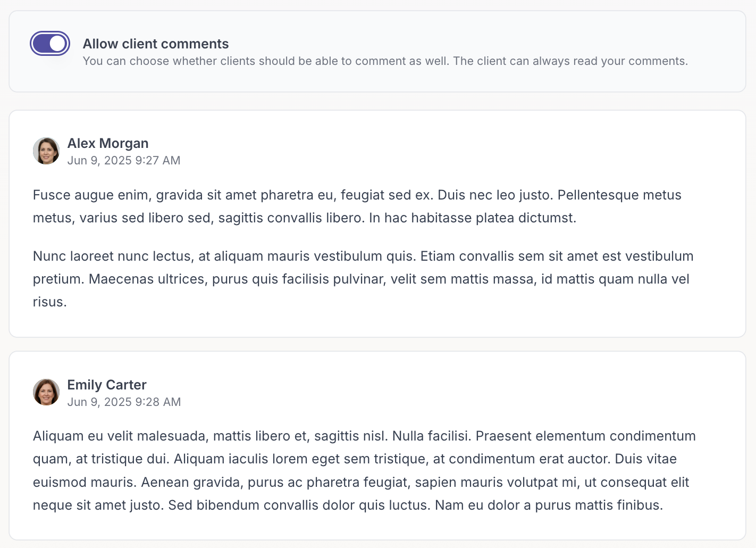Click the paragraph starting 'Fusce augue enim'

pyautogui.click(x=357, y=206)
